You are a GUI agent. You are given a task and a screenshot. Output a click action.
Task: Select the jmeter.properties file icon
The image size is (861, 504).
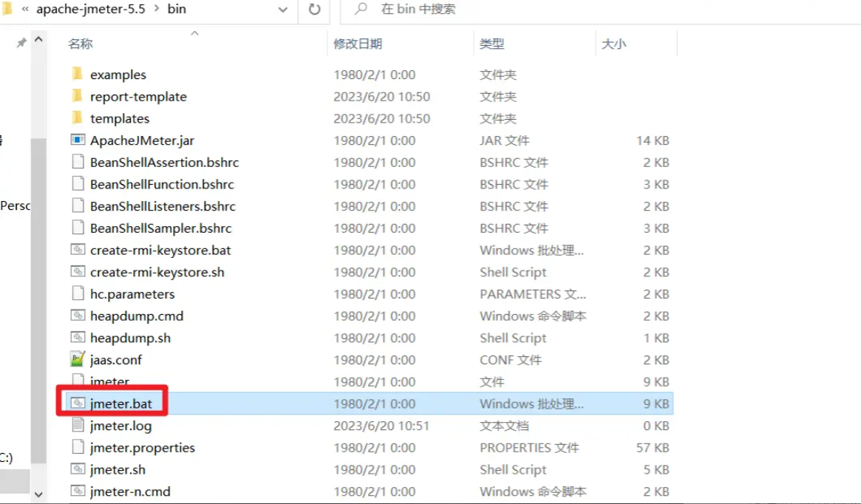pyautogui.click(x=78, y=447)
